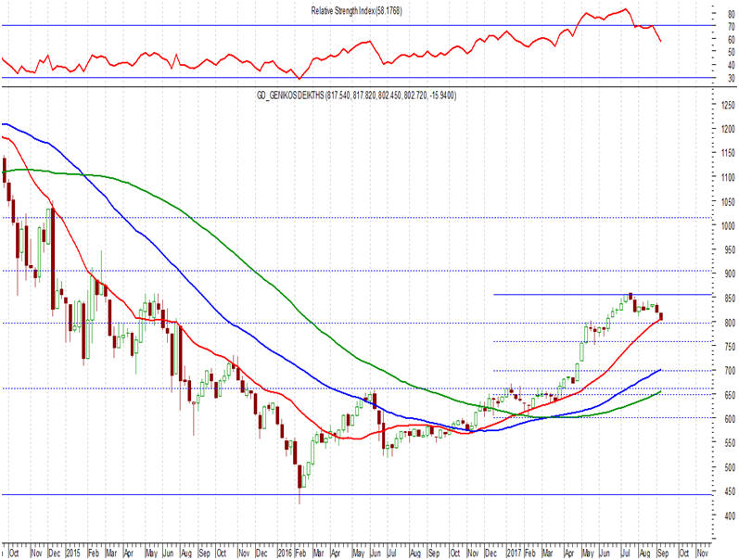Screen dimensions: 739x560
Task: Click the 700 price axis label
Action: pyautogui.click(x=730, y=371)
